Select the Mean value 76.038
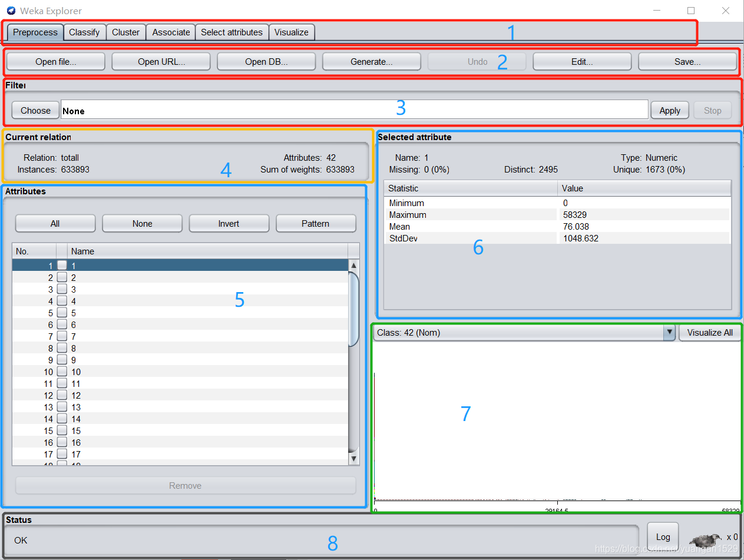Screen dimensions: 744x560 (576, 227)
